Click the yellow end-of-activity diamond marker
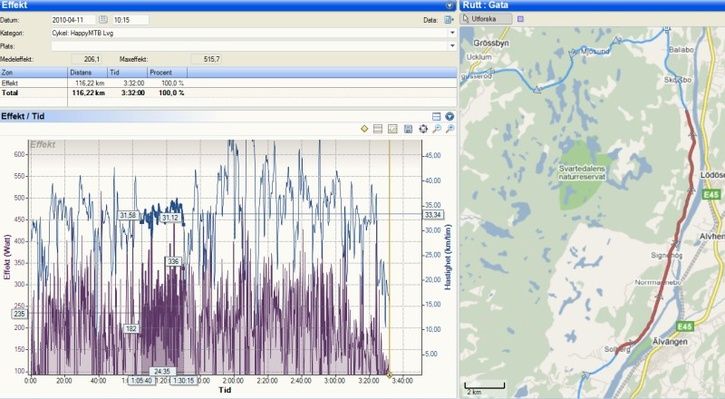Screen dimensions: 725x399 coord(389,374)
